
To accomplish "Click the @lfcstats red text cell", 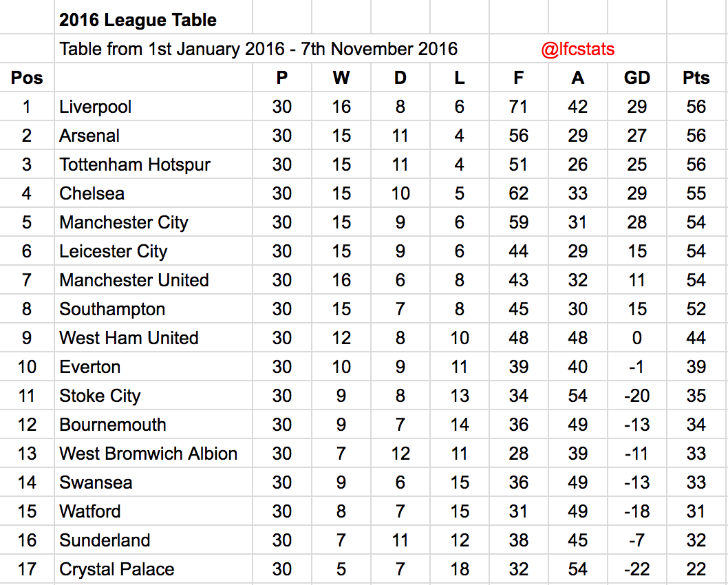I will (x=577, y=49).
